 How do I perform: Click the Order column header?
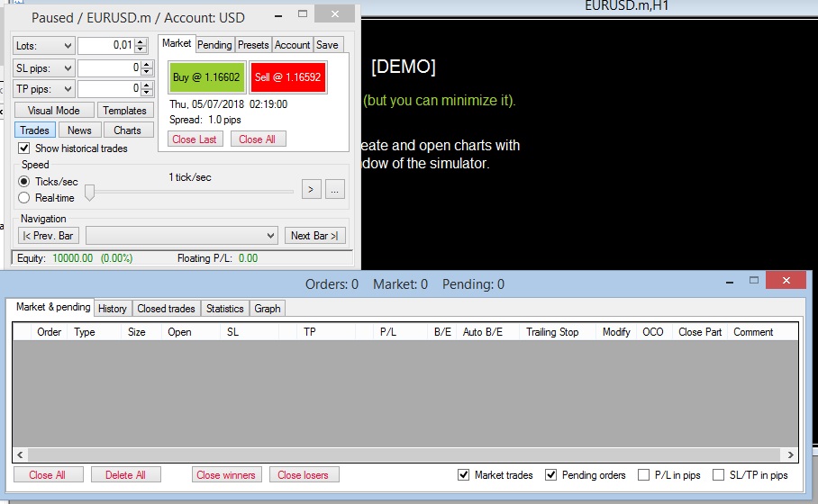[x=49, y=332]
